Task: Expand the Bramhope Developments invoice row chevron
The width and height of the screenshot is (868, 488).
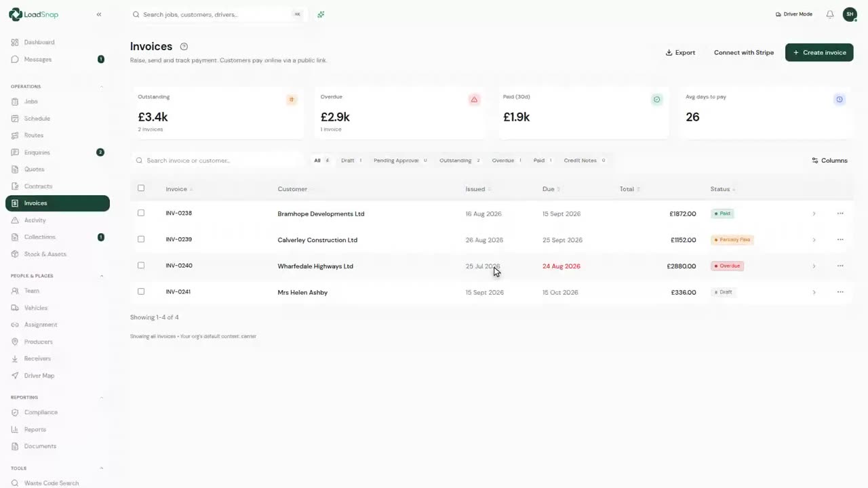Action: click(814, 213)
